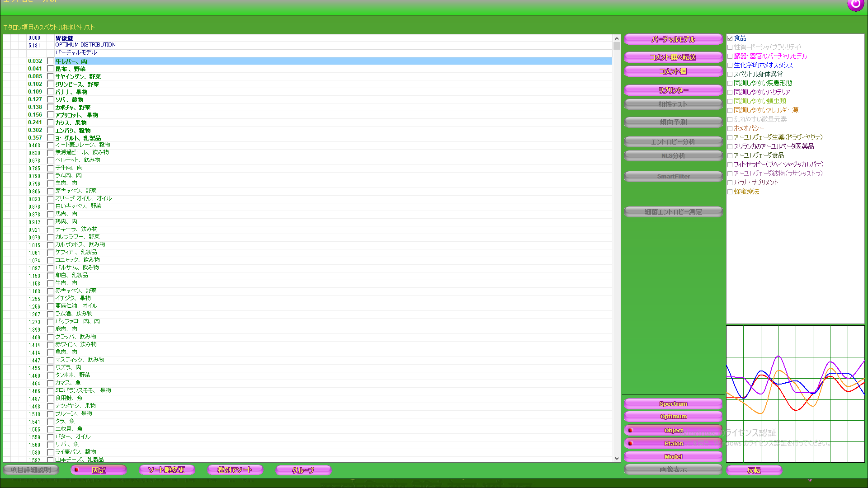The width and height of the screenshot is (868, 488).
Task: Open the リプリンター function
Action: tap(673, 90)
